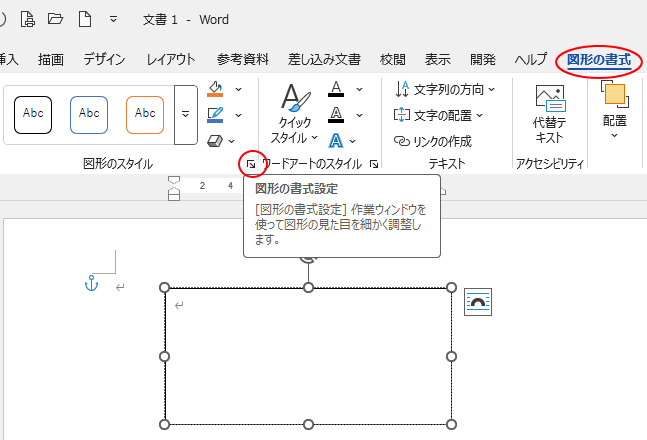This screenshot has height=440, width=647.
Task: Click リンクの作成 button
Action: click(x=433, y=142)
